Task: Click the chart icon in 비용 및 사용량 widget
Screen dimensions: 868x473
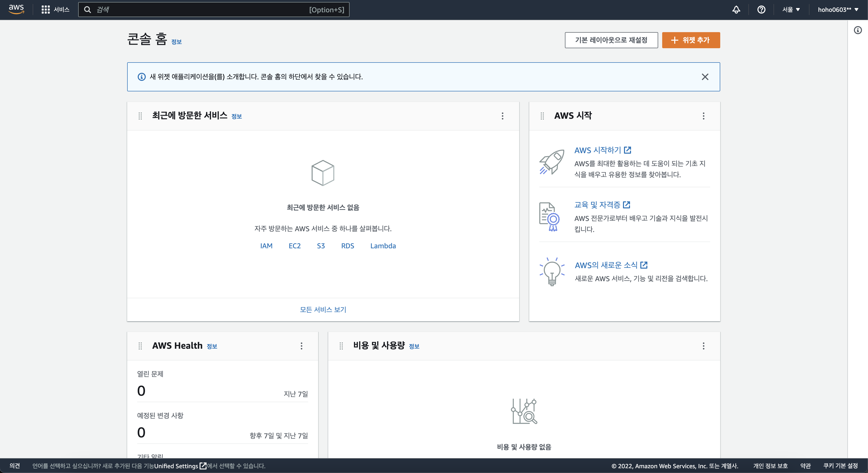Action: coord(524,411)
